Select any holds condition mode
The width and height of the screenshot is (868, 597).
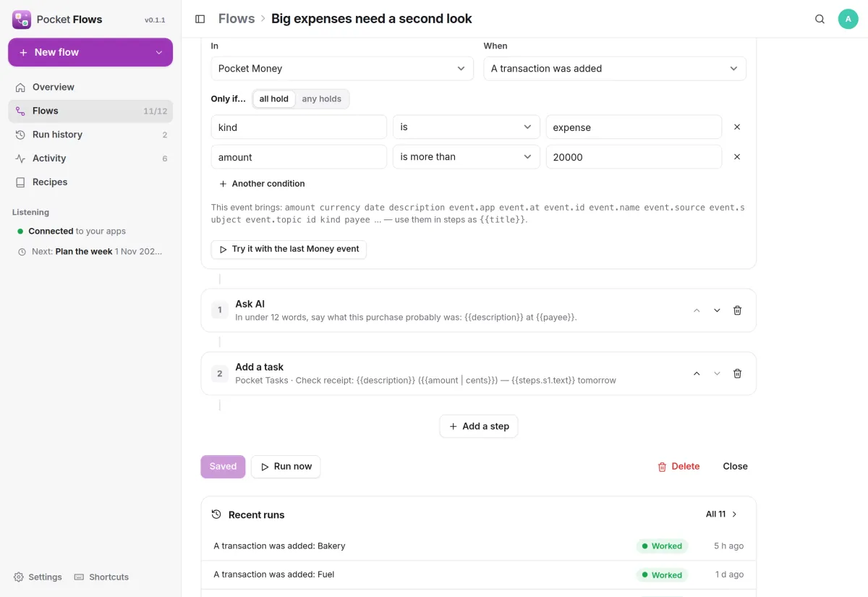(321, 99)
